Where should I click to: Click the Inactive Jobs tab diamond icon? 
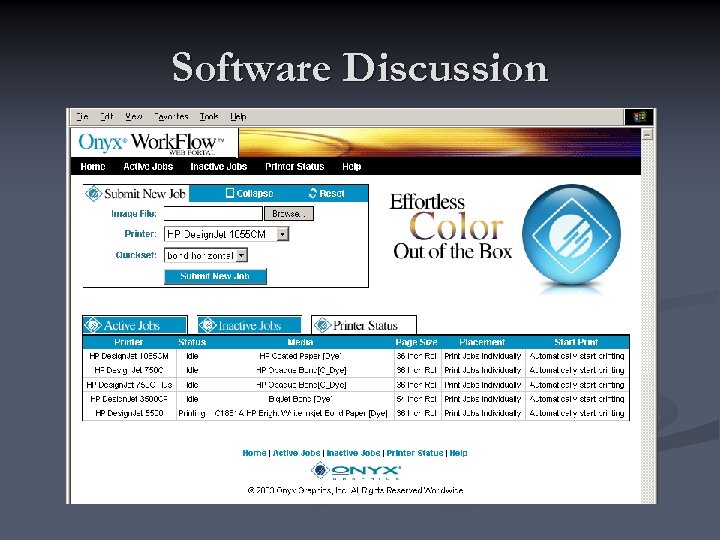208,325
